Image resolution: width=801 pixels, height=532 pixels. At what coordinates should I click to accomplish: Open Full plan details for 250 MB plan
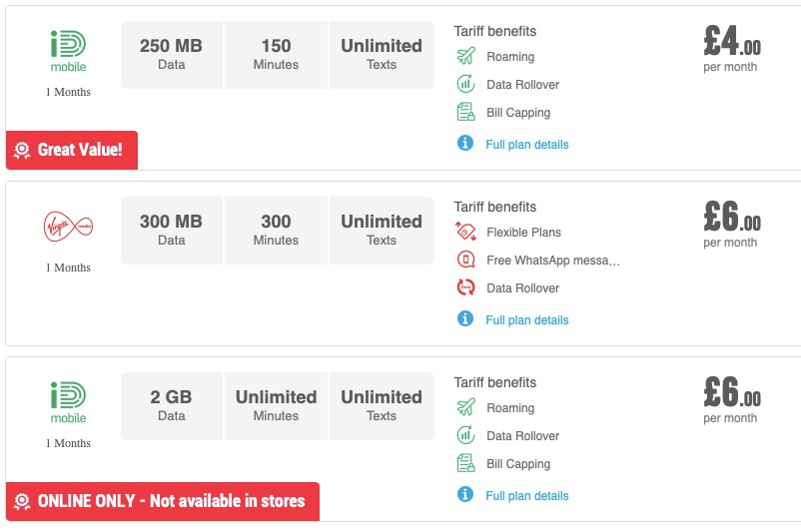[x=526, y=145]
